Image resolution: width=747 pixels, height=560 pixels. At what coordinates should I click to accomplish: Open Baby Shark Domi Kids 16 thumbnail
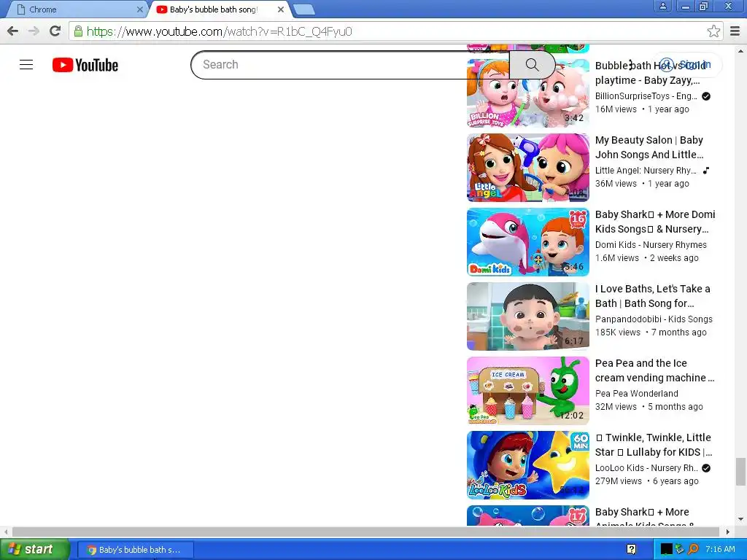[x=528, y=242]
